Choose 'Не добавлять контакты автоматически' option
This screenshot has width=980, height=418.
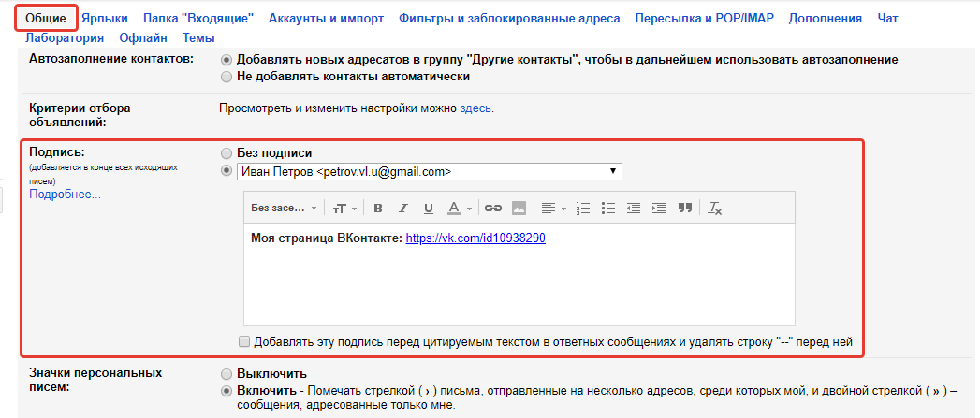pos(226,77)
